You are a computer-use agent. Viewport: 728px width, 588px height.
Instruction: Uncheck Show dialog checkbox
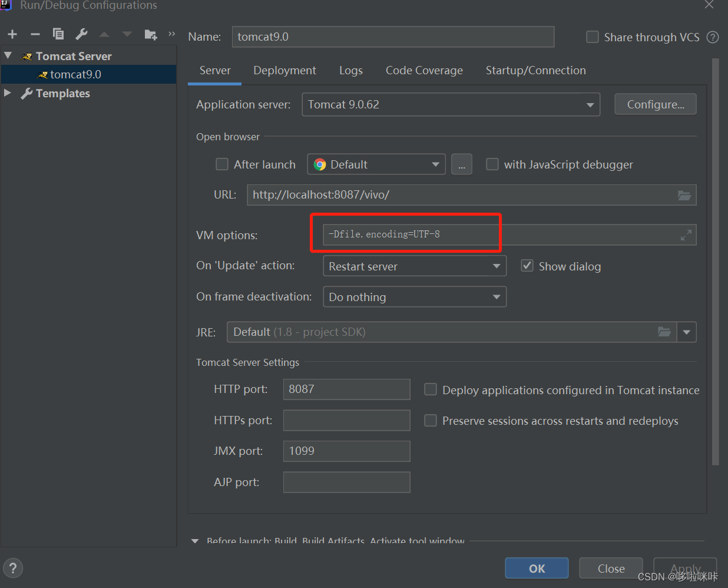[527, 266]
